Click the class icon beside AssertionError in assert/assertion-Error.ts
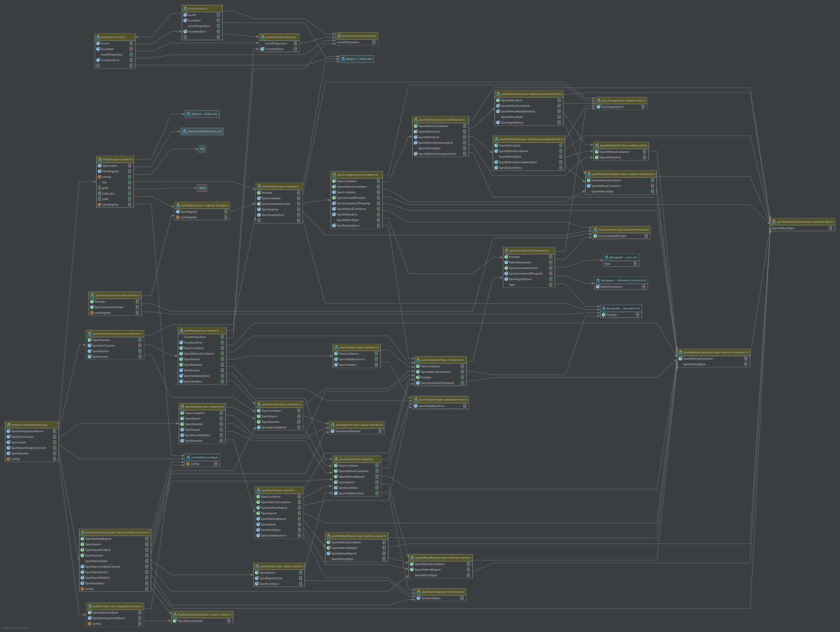The height and width of the screenshot is (632, 840). (262, 49)
